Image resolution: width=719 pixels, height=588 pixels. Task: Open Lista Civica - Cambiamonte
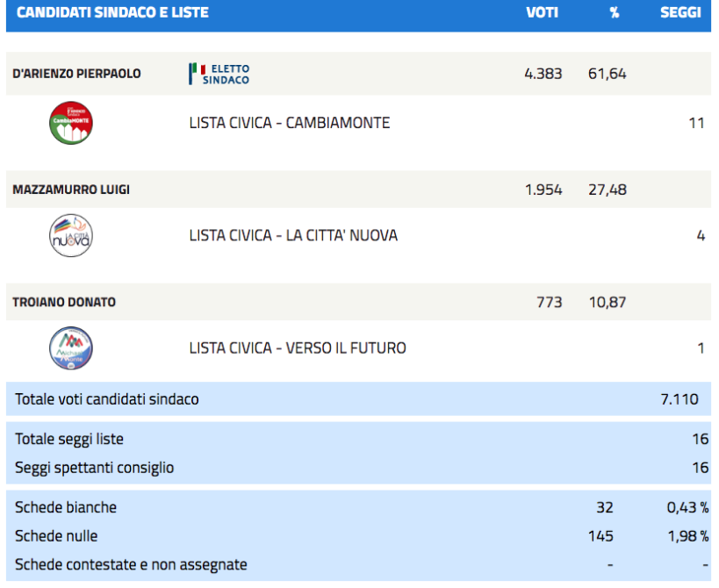point(290,123)
